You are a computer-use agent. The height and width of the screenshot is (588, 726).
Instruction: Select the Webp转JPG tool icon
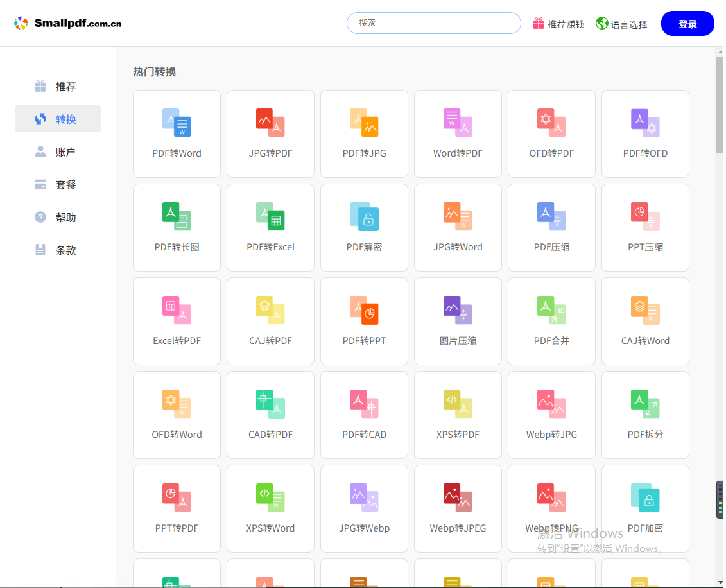[x=551, y=404]
